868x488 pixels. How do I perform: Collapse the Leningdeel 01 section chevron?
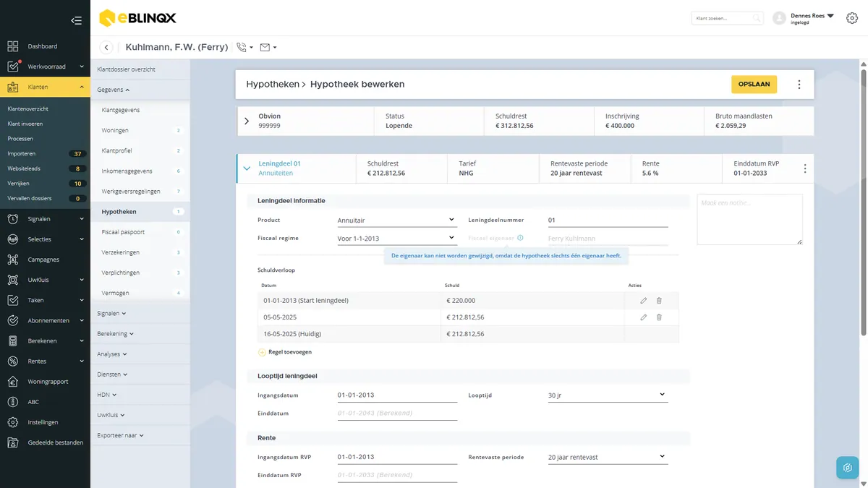[x=247, y=168]
